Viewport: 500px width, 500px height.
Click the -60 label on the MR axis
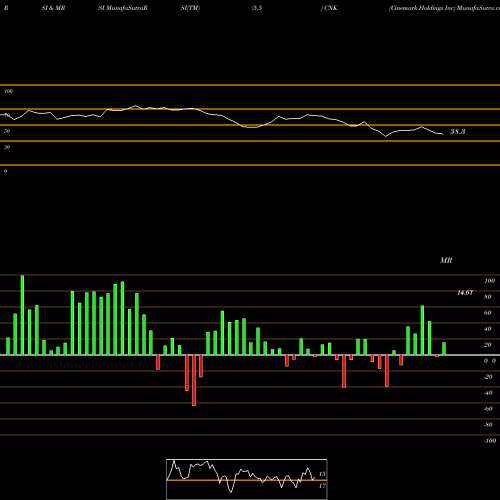[488, 409]
